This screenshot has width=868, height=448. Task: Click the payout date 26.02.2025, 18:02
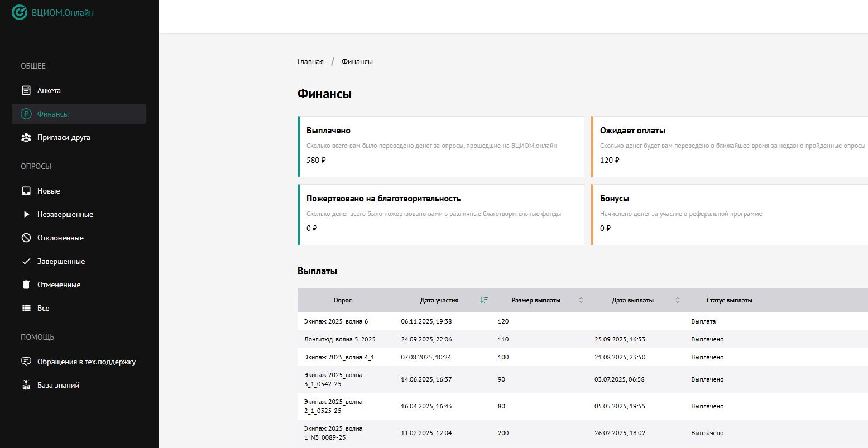(x=620, y=433)
